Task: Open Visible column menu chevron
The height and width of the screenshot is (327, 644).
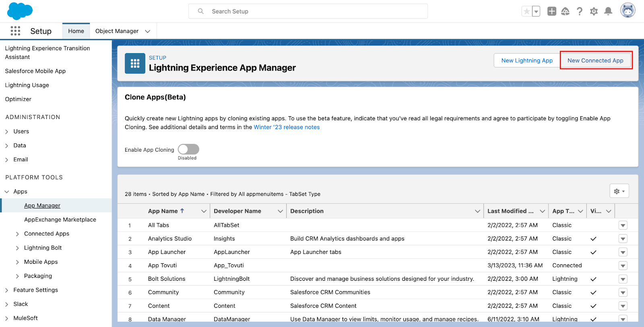Action: pyautogui.click(x=609, y=211)
